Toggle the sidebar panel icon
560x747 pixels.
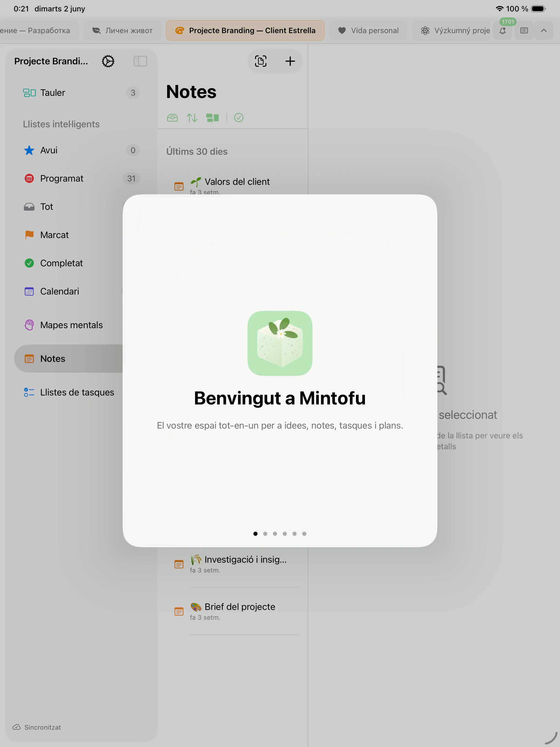140,61
